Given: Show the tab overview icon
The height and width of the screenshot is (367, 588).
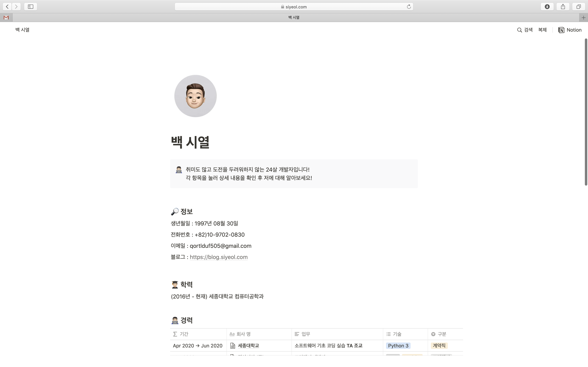Looking at the screenshot, I should [579, 7].
